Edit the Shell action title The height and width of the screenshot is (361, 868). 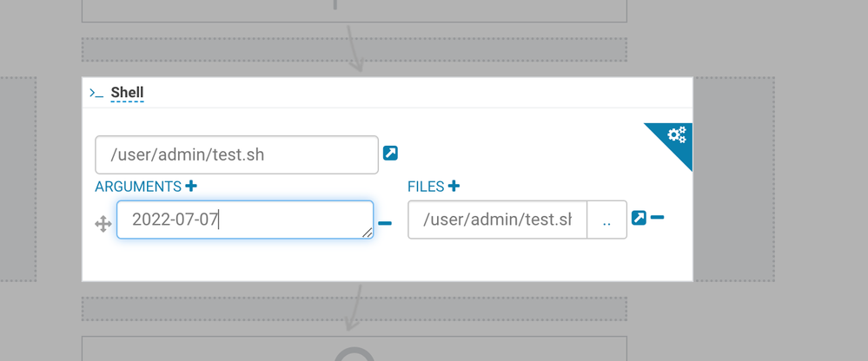[x=128, y=92]
